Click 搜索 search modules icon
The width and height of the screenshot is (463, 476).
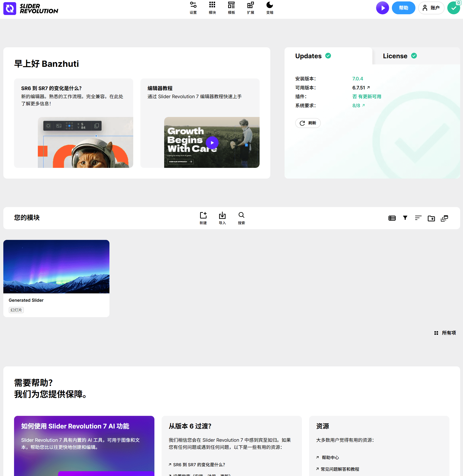[241, 218]
